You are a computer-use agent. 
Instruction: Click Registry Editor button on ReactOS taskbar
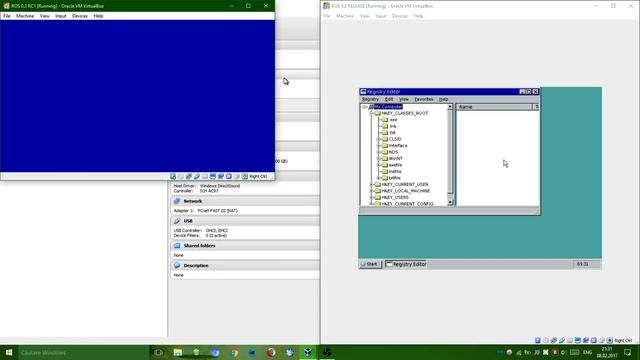406,264
